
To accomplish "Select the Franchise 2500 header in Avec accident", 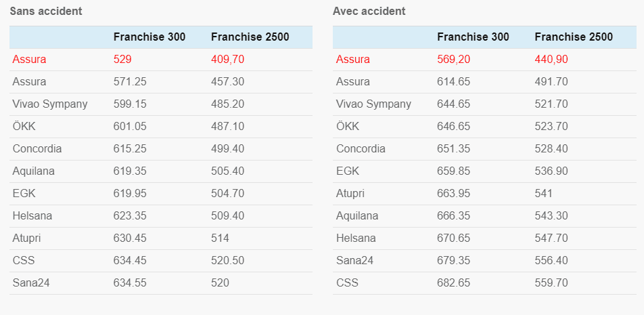I will coord(574,37).
